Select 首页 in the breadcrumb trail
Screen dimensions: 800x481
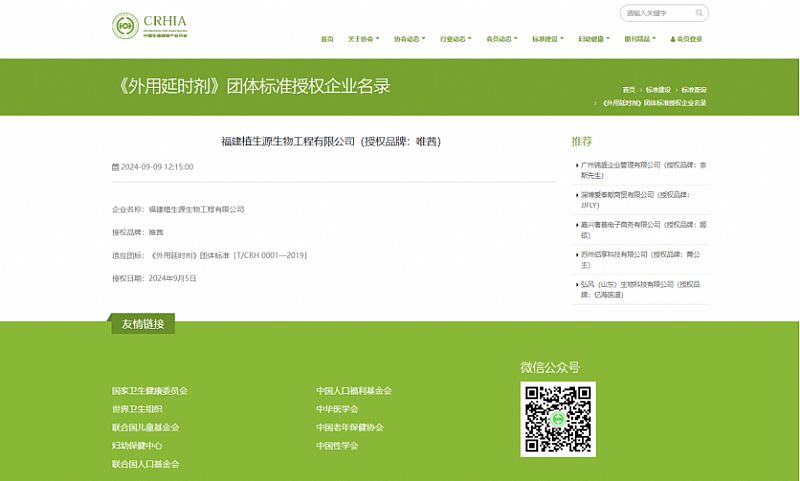(629, 90)
